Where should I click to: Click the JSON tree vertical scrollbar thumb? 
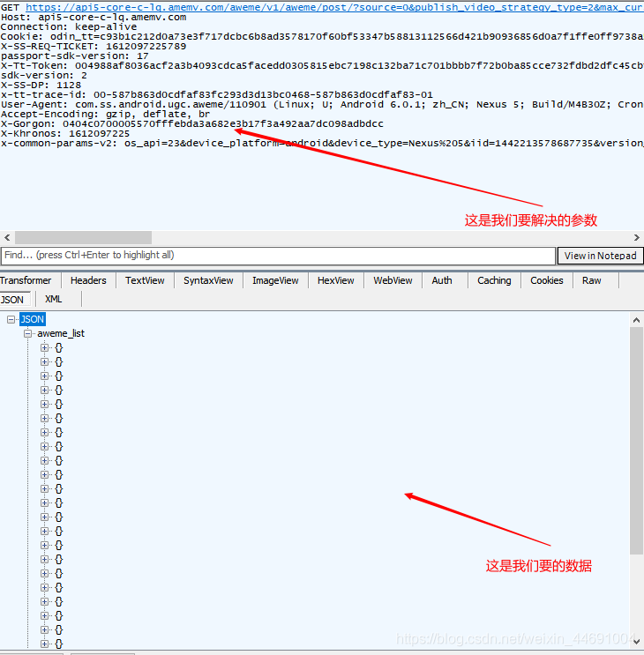[636, 441]
